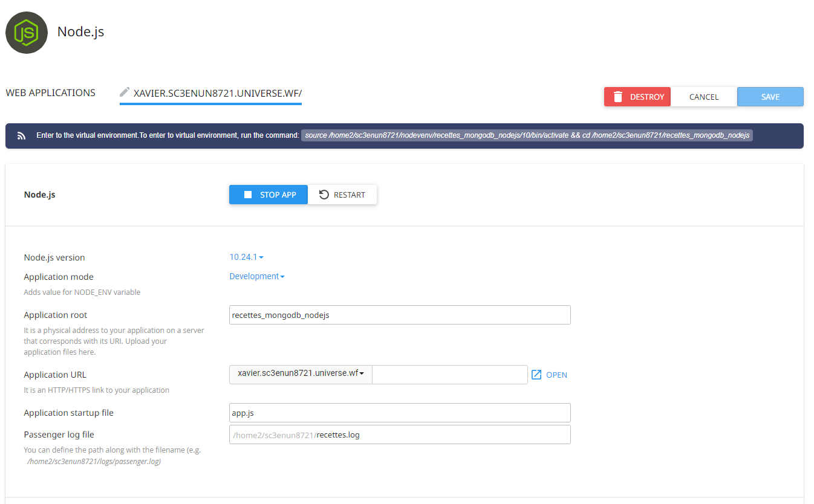Screen dimensions: 814x504
Task: Open the application via the external link icon
Action: pos(536,375)
